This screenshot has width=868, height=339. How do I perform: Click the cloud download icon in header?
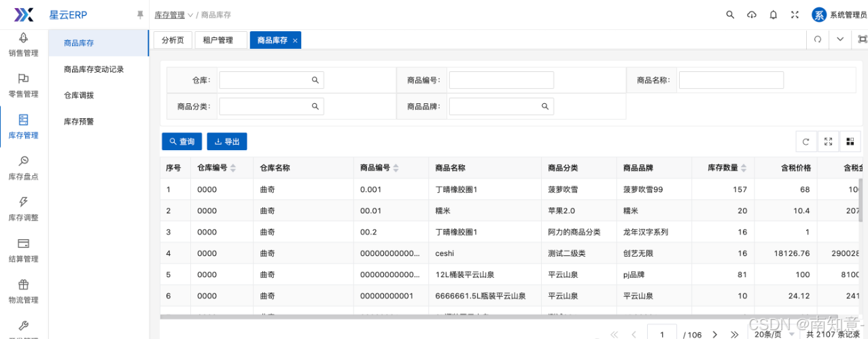point(752,14)
